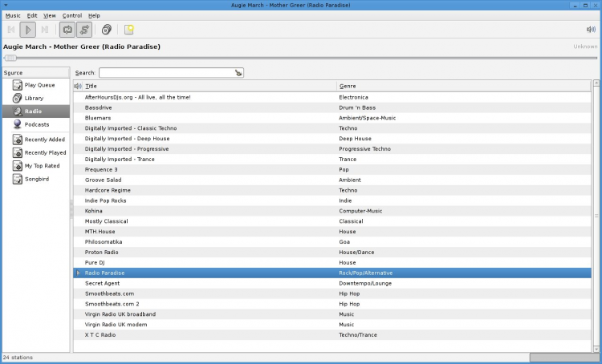
Task: Click the Downtempo/Lounge genre cell
Action: click(365, 284)
